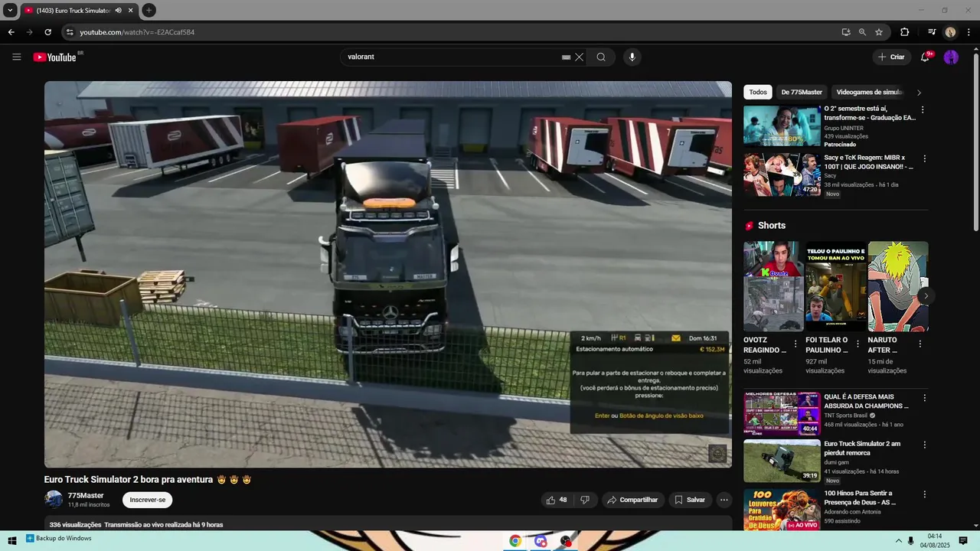The image size is (980, 551).
Task: Bookmark this page with star icon
Action: click(x=879, y=32)
